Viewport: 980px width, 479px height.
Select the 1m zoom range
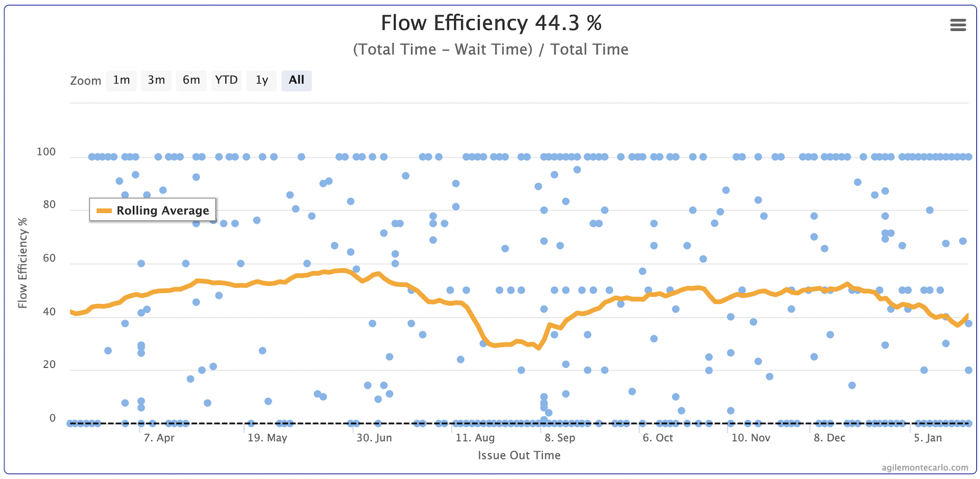(x=121, y=80)
